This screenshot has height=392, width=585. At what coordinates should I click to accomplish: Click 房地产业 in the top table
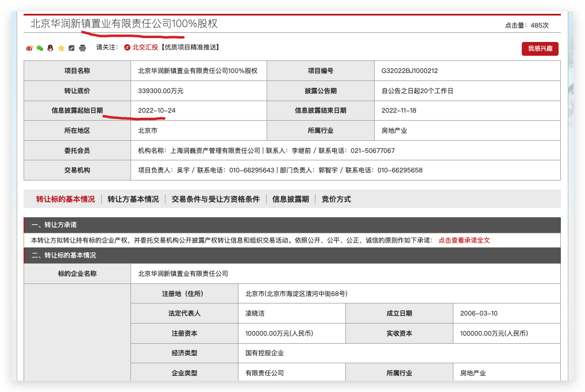point(394,130)
